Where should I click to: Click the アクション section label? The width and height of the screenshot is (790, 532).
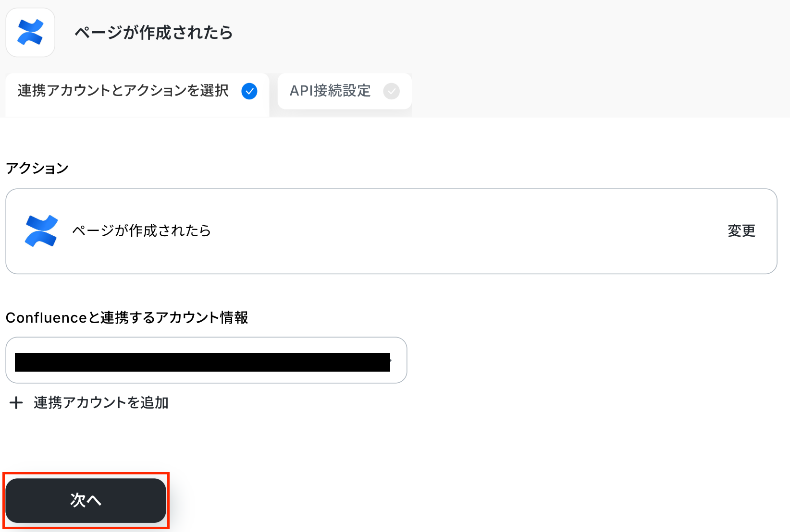click(x=37, y=168)
